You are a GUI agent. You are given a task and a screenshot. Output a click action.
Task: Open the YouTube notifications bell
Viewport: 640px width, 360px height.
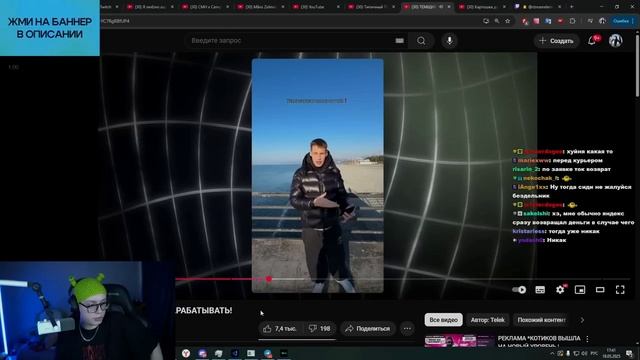click(592, 40)
